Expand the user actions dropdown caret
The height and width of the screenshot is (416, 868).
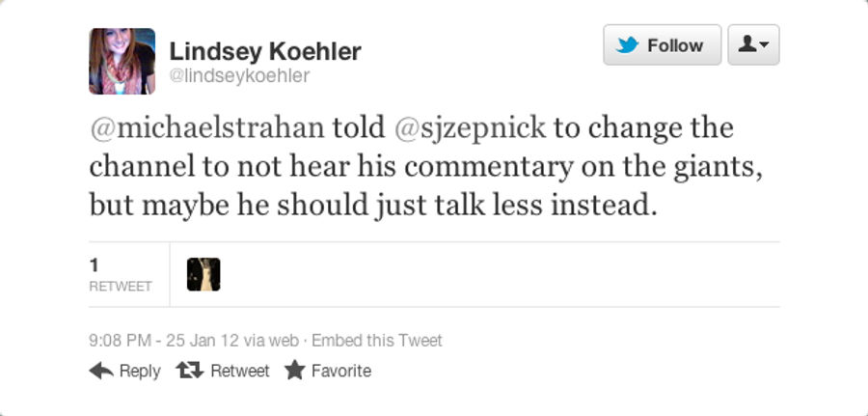click(765, 44)
